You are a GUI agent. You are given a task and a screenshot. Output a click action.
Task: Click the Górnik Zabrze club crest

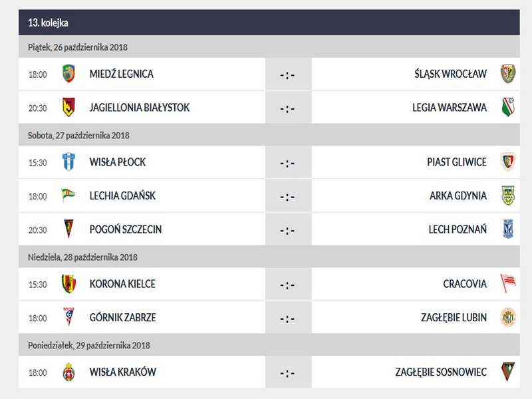click(68, 317)
